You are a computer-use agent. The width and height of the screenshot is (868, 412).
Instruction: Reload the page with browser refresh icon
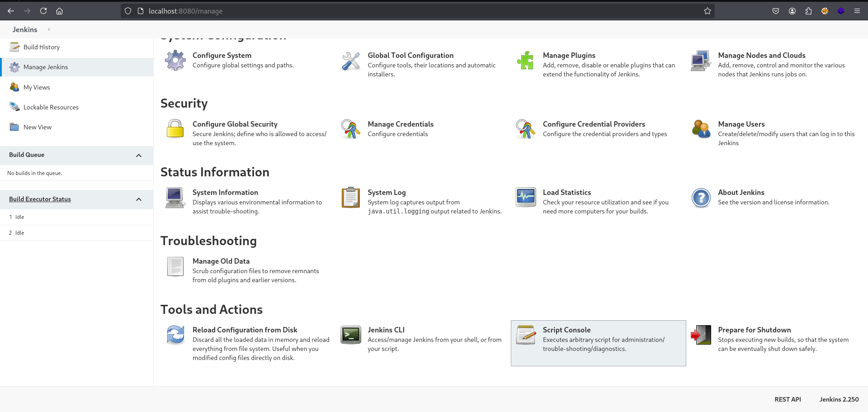[x=43, y=11]
